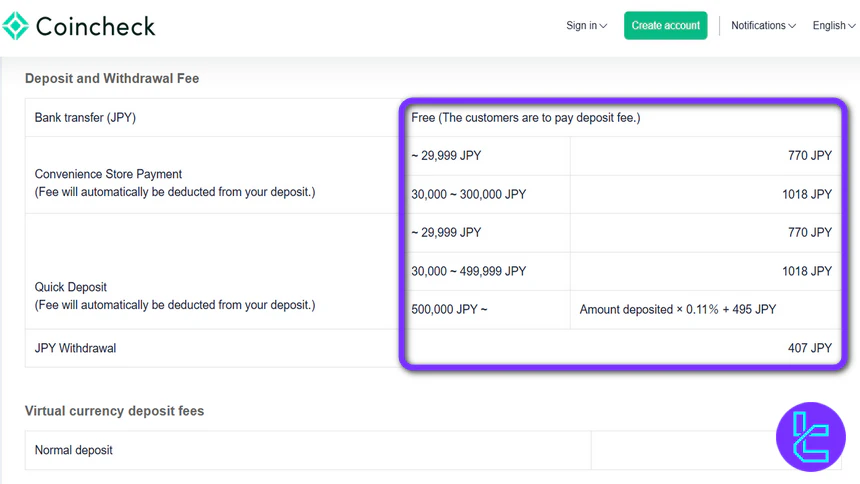Click the Create account button
The height and width of the screenshot is (484, 860).
(x=665, y=25)
